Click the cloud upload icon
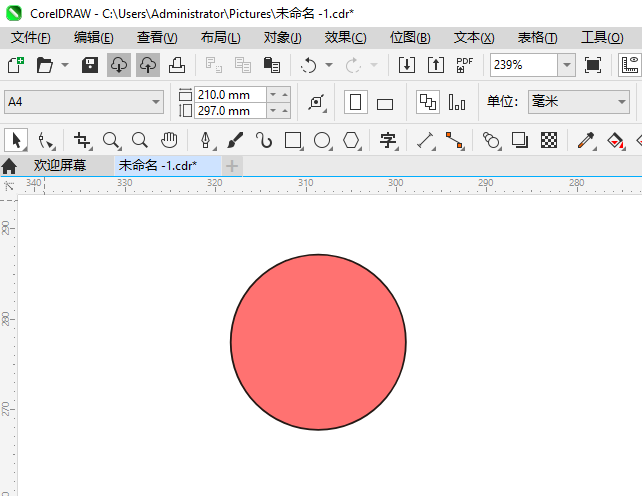This screenshot has height=496, width=642. pyautogui.click(x=148, y=65)
